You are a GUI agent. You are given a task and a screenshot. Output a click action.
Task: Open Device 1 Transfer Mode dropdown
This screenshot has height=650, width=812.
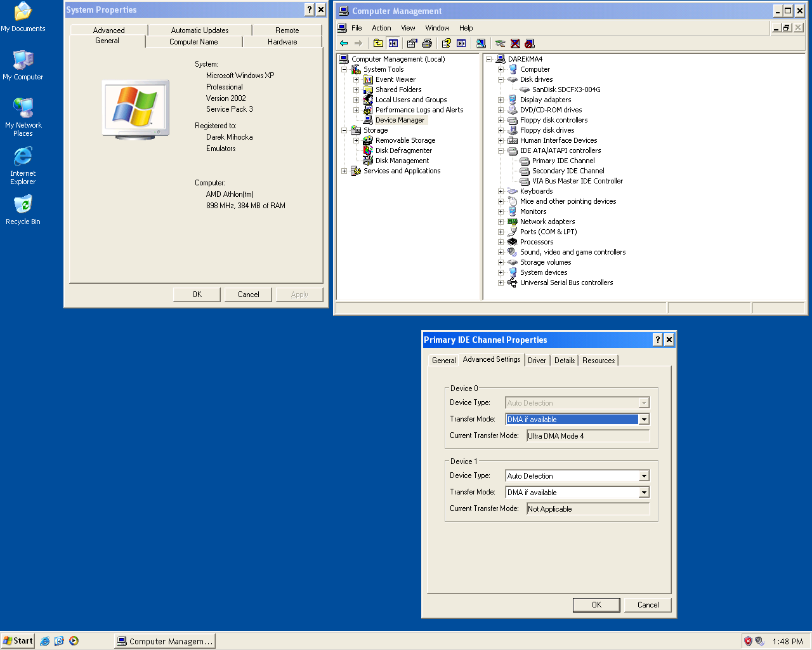(644, 493)
